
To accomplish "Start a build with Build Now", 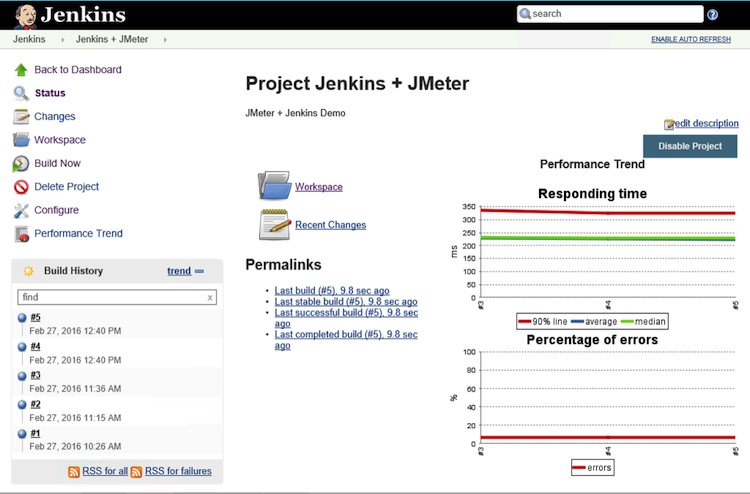I will coord(57,164).
